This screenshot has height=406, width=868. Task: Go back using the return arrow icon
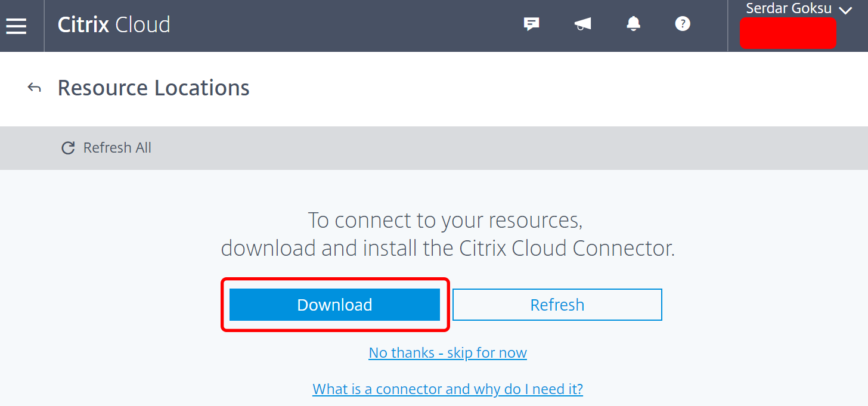coord(35,88)
